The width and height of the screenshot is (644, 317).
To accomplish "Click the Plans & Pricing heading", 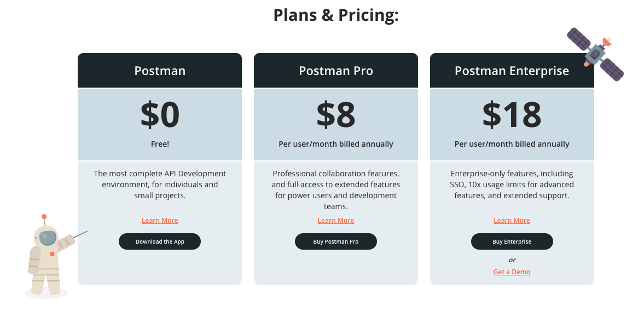I will (x=336, y=15).
